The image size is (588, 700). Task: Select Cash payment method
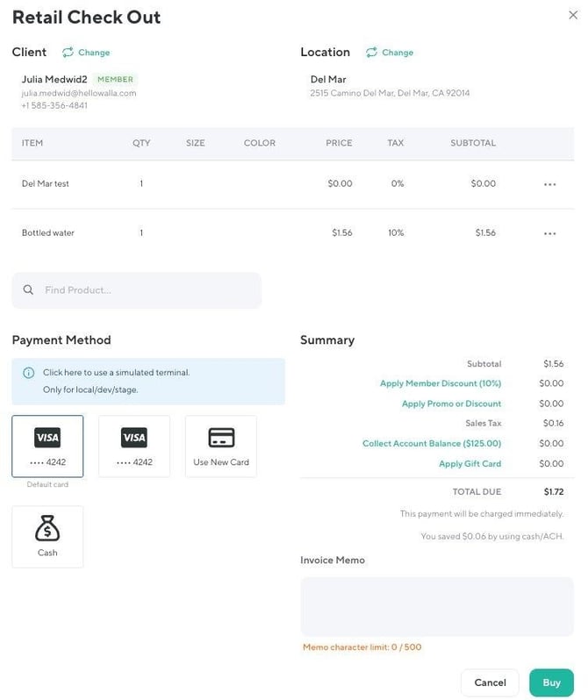47,537
